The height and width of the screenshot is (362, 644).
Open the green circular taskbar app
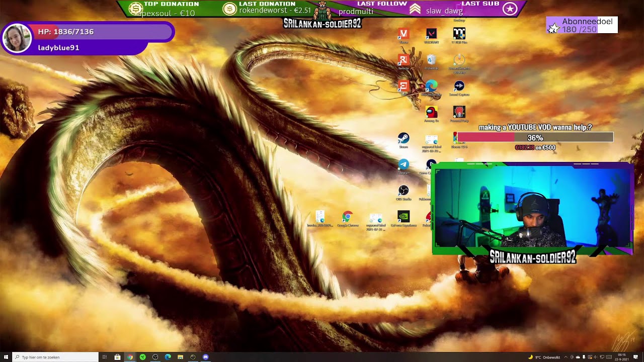[x=142, y=357]
